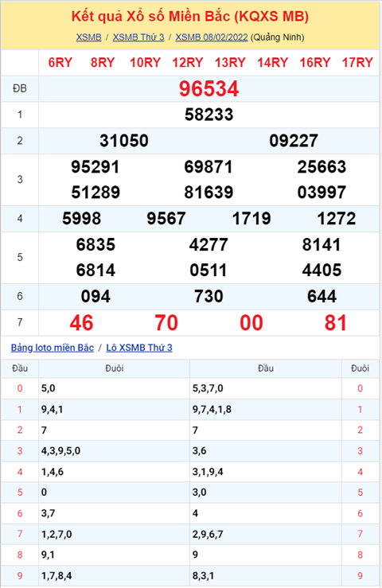Select sixth prize number 644
Image resolution: width=382 pixels, height=588 pixels.
322,297
